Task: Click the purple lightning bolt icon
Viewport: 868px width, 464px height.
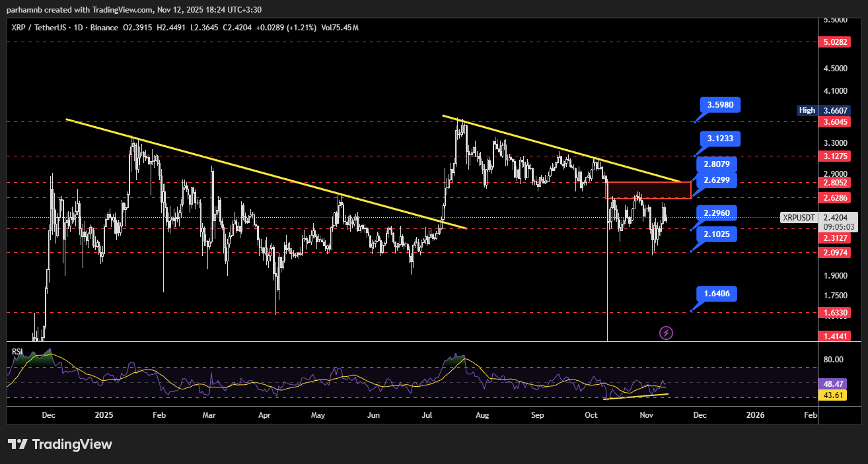Action: tap(666, 333)
